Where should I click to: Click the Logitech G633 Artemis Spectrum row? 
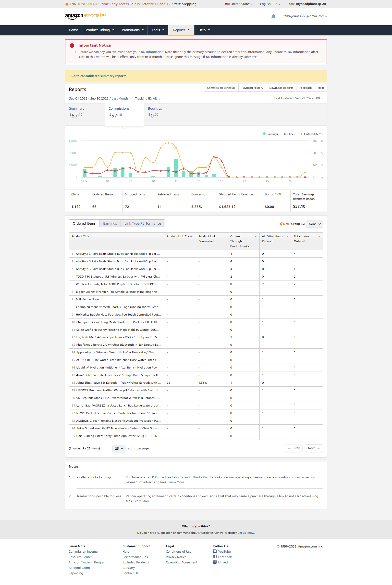click(x=196, y=337)
